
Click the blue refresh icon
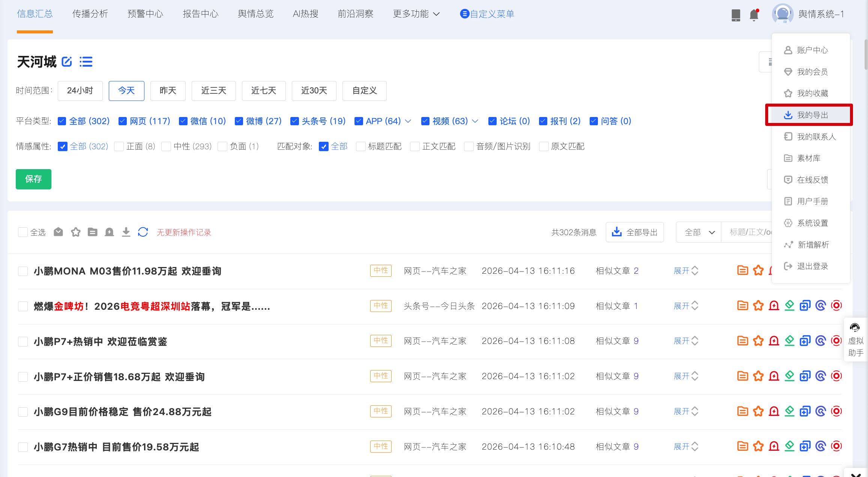tap(143, 232)
